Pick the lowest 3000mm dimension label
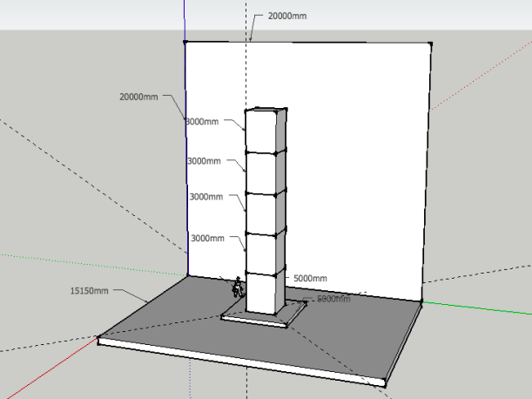532x399 pixels. coord(207,238)
